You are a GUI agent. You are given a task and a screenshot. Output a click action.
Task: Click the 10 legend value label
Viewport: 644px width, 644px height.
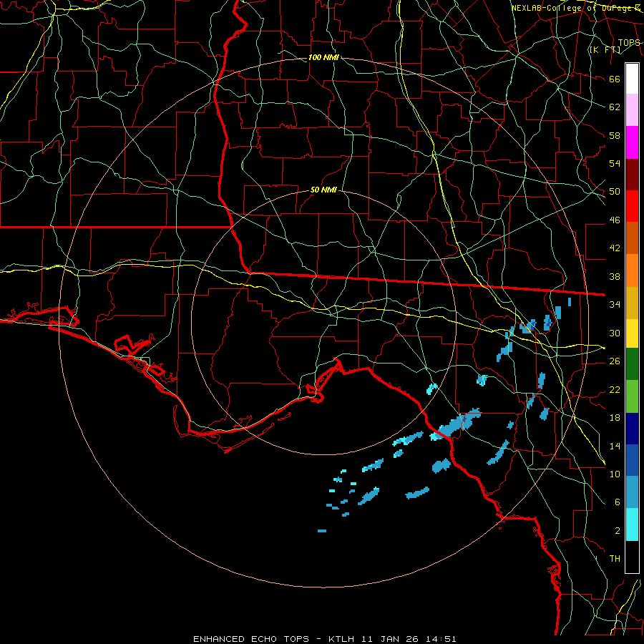[x=615, y=474]
